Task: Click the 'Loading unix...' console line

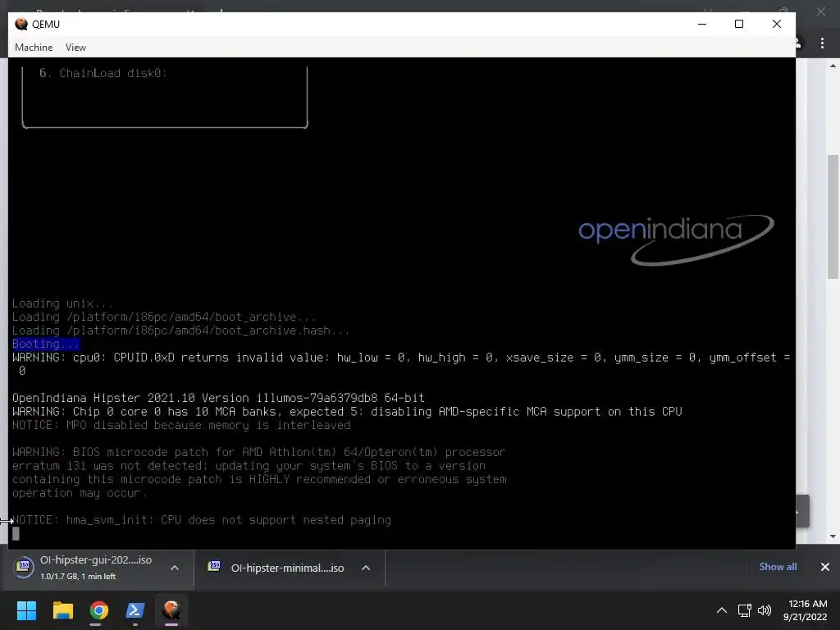Action: click(x=62, y=304)
